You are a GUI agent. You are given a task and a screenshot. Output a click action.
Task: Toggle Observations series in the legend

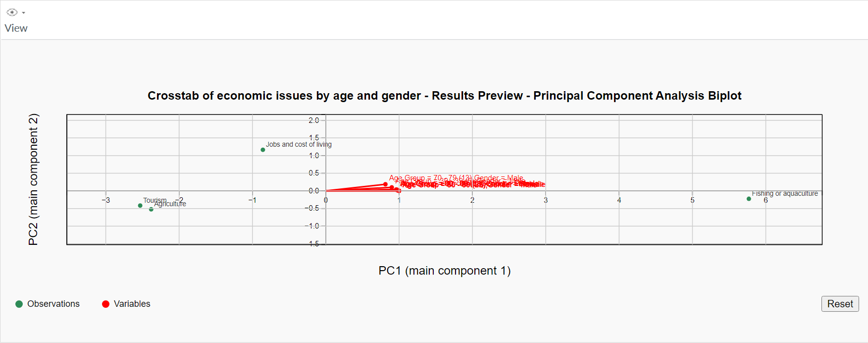(x=53, y=304)
